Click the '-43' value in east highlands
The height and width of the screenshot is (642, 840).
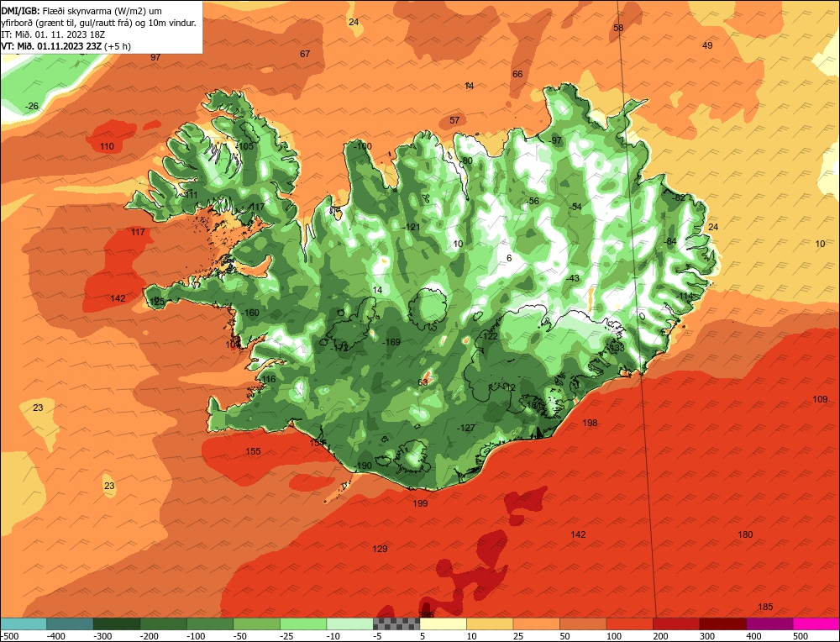click(x=573, y=279)
